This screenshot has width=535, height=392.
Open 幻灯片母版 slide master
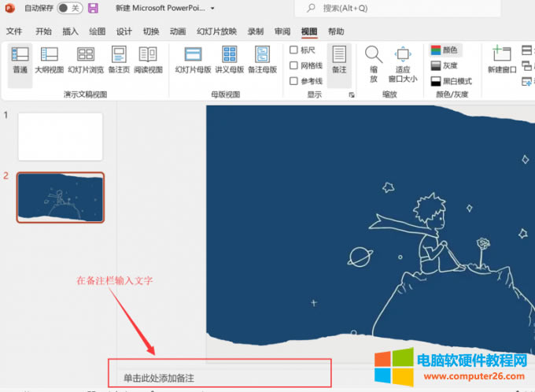[193, 60]
